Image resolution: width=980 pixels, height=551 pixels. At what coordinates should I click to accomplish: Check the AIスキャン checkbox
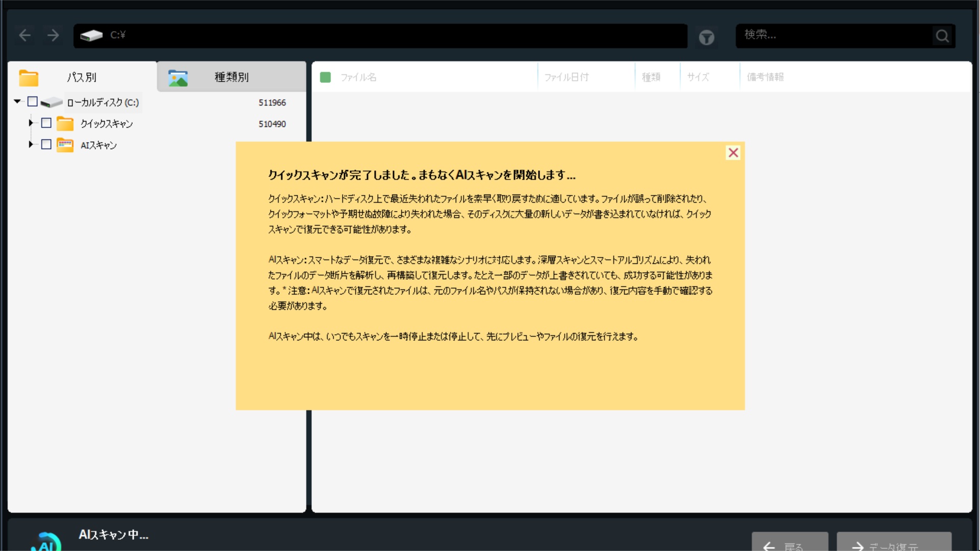(x=46, y=144)
